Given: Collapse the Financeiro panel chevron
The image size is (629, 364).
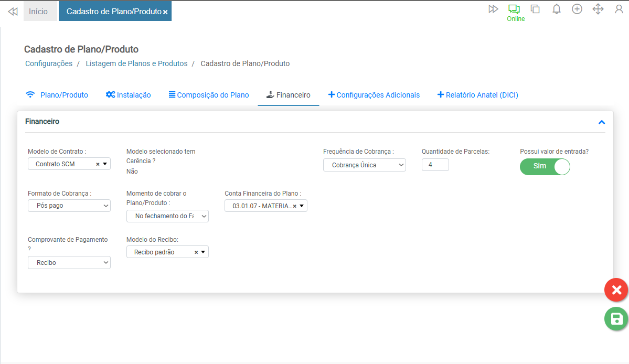Looking at the screenshot, I should point(602,122).
